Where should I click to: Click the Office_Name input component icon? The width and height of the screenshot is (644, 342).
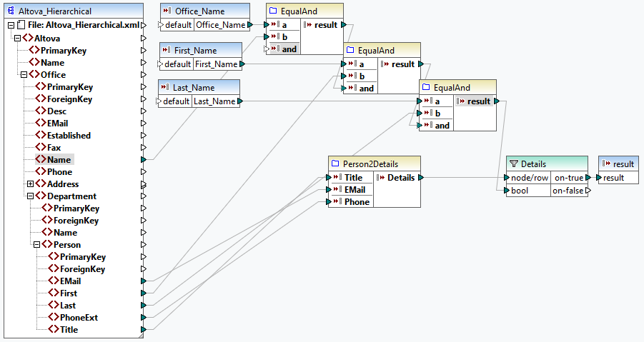[x=167, y=11]
